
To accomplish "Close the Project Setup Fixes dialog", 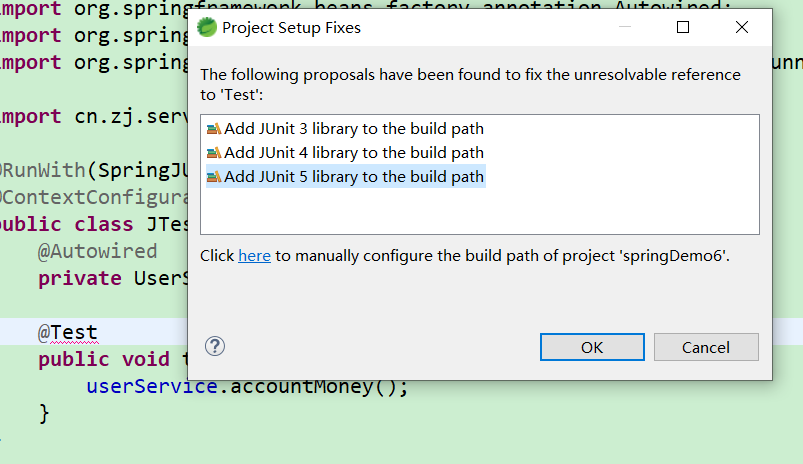I will [740, 28].
